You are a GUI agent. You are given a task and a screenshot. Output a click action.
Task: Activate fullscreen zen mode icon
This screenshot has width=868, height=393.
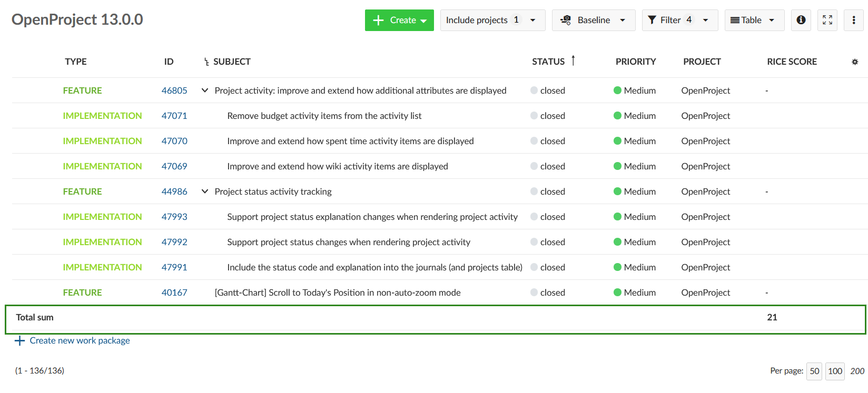[827, 20]
